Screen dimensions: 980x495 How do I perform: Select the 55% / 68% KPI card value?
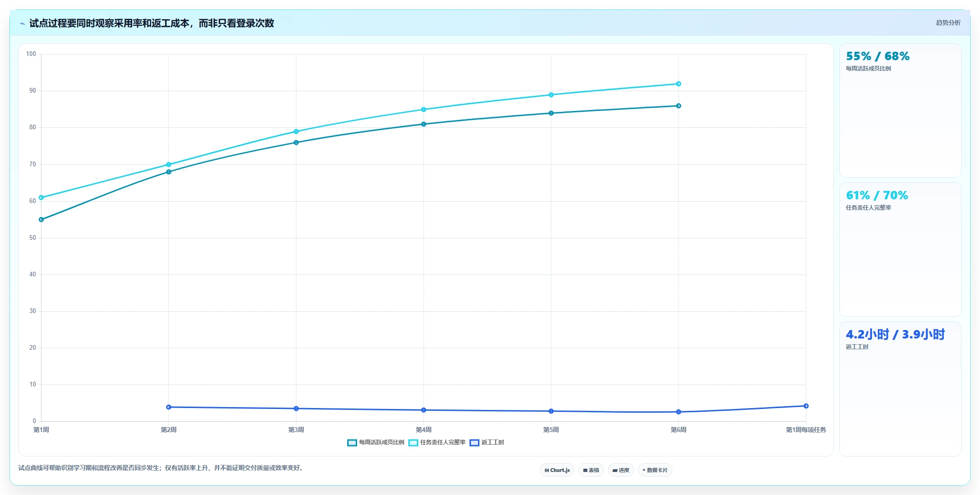(877, 56)
